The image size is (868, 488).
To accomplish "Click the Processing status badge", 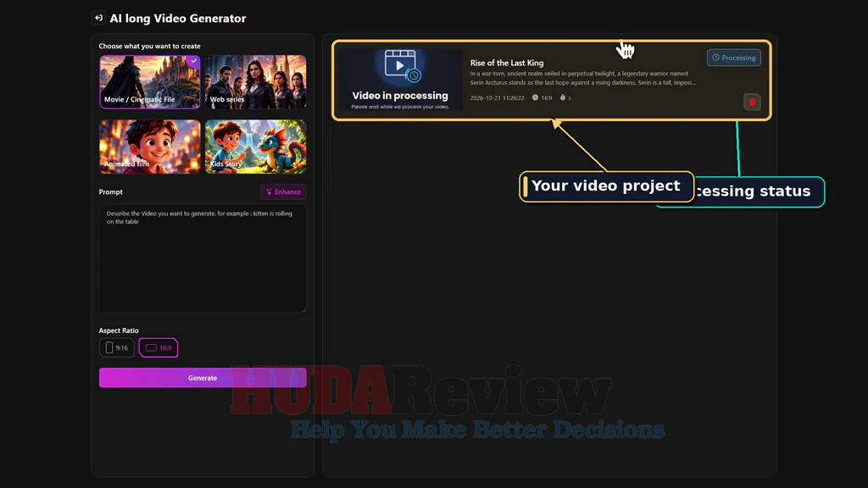I will [733, 58].
